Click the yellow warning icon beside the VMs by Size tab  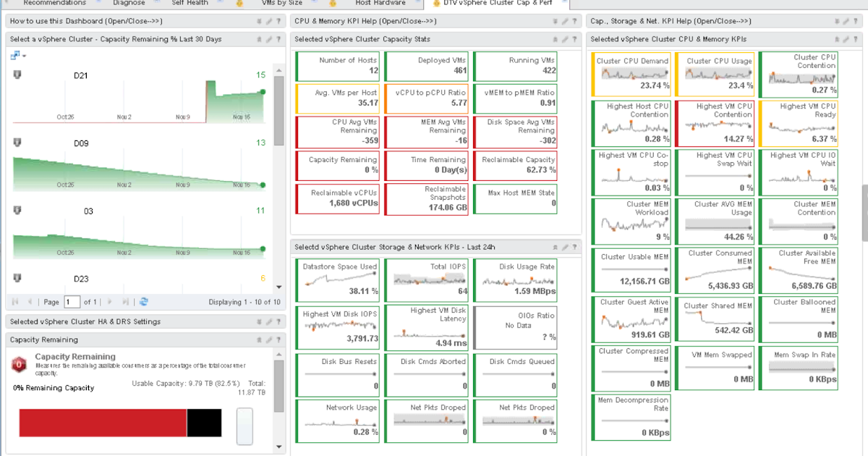pyautogui.click(x=239, y=4)
